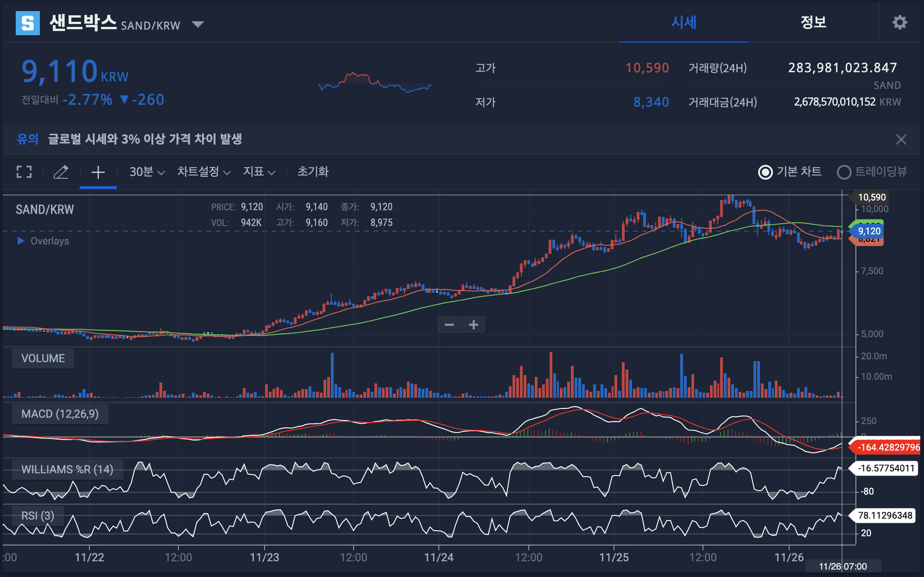The width and height of the screenshot is (924, 577).
Task: Select the pencil drawing tool
Action: [x=61, y=172]
